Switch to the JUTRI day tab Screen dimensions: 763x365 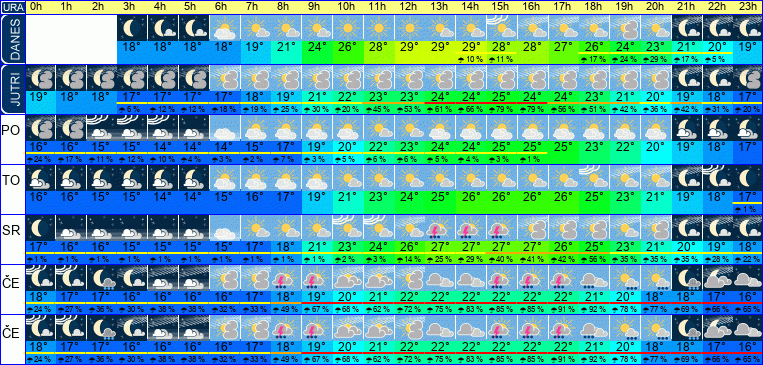[13, 89]
